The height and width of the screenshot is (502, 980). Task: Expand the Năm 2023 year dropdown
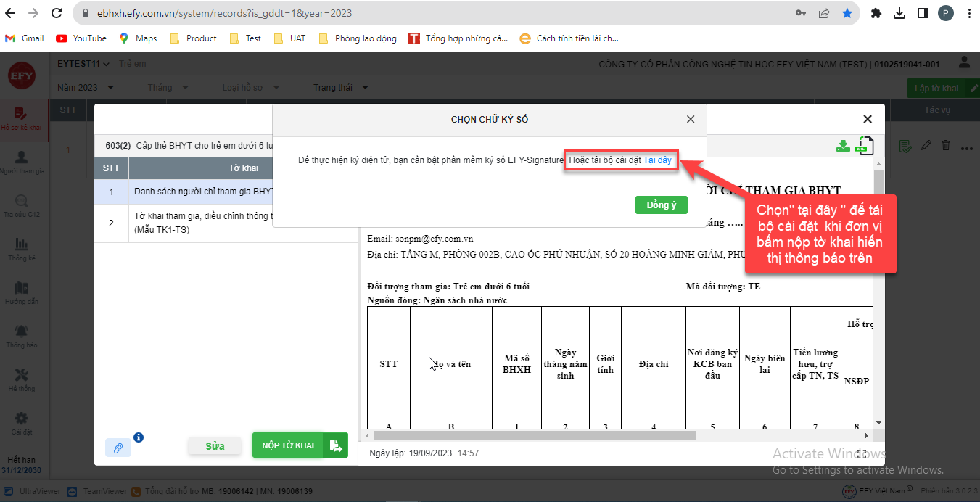(x=86, y=88)
